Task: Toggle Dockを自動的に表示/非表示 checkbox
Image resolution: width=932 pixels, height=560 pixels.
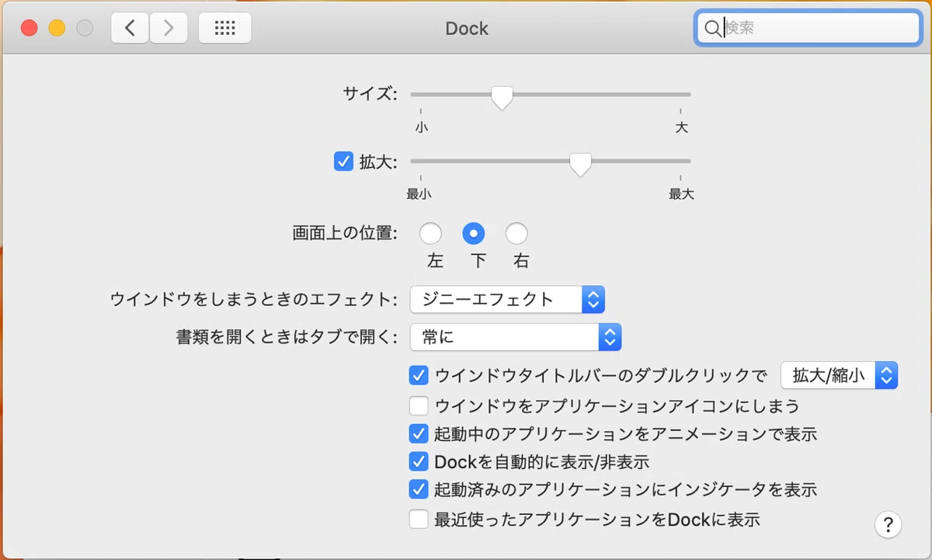Action: (x=419, y=462)
